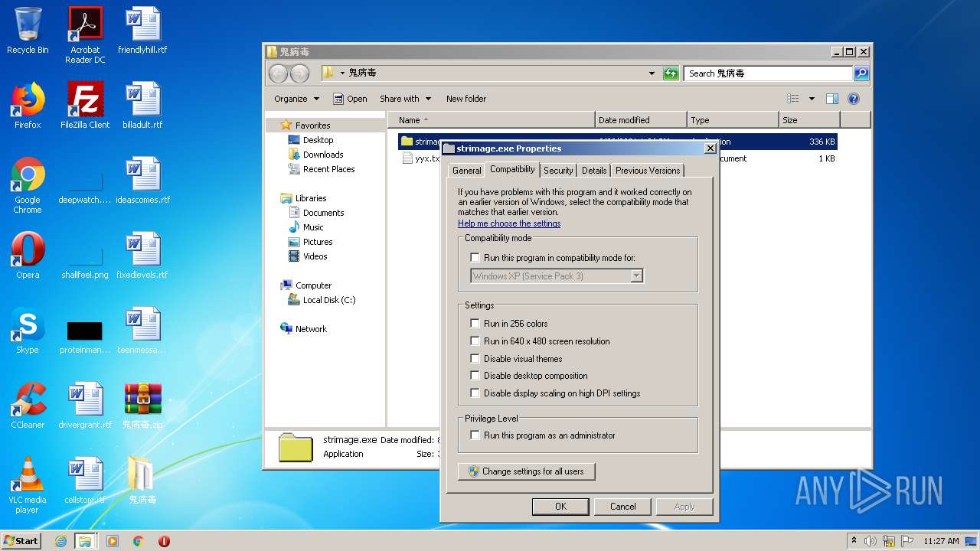Open the 鬼病毒 folder on desktop

(x=142, y=481)
